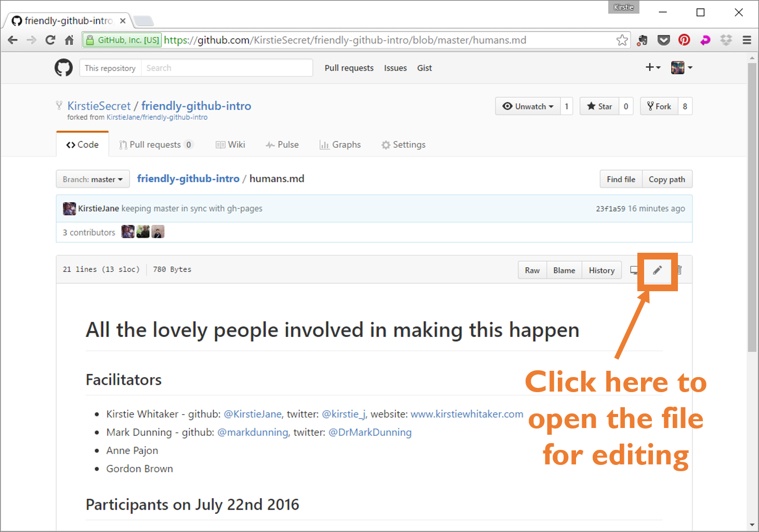This screenshot has height=532, width=759.
Task: Focus the repository search field
Action: pyautogui.click(x=227, y=68)
